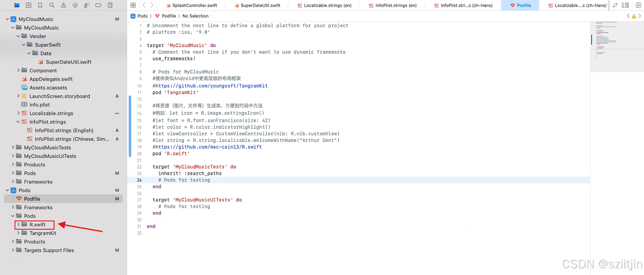The width and height of the screenshot is (644, 275).
Task: Add an editor pane on the right
Action: tap(638, 5)
